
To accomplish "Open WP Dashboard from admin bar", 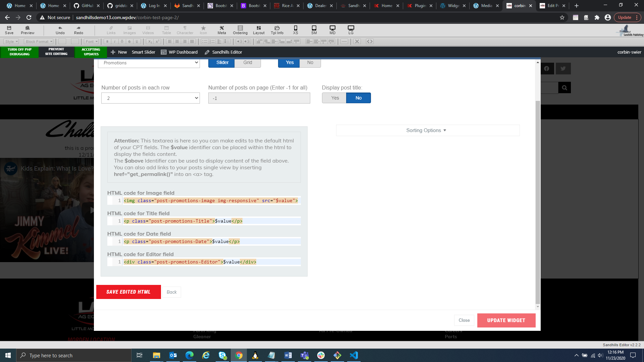I will tap(179, 52).
